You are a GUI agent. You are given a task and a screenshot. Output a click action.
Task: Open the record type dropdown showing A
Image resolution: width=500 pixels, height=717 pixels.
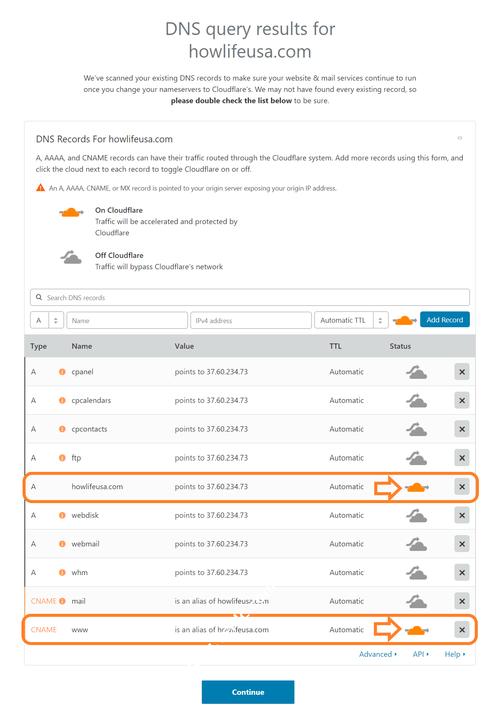pyautogui.click(x=47, y=321)
